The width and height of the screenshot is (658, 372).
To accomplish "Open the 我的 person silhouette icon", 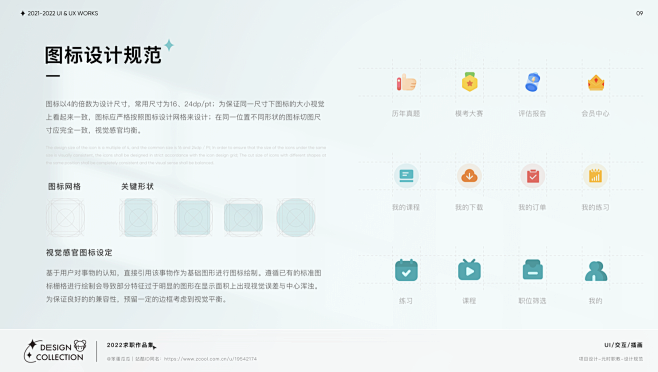I will click(596, 271).
